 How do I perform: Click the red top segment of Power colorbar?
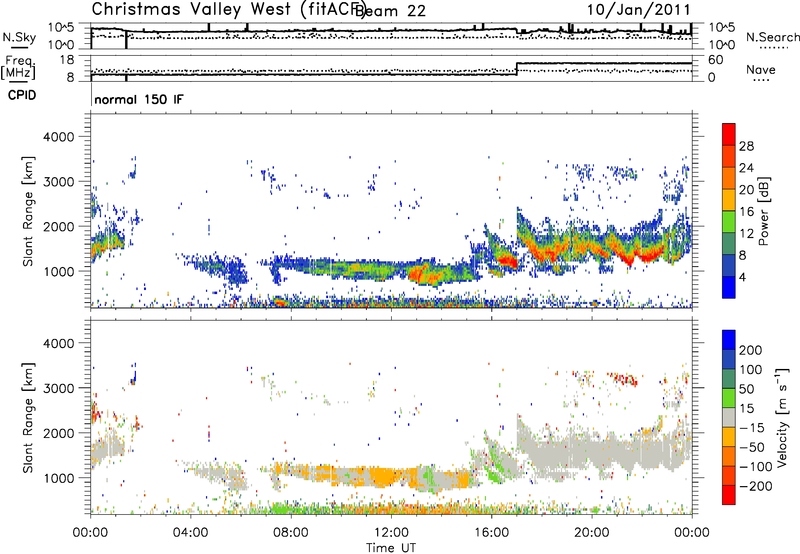point(729,134)
